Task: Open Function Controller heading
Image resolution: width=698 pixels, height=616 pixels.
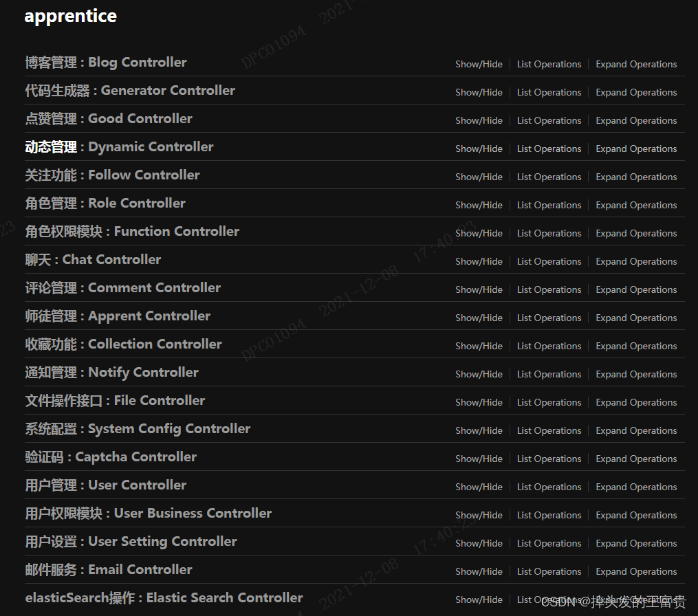Action: pos(132,232)
